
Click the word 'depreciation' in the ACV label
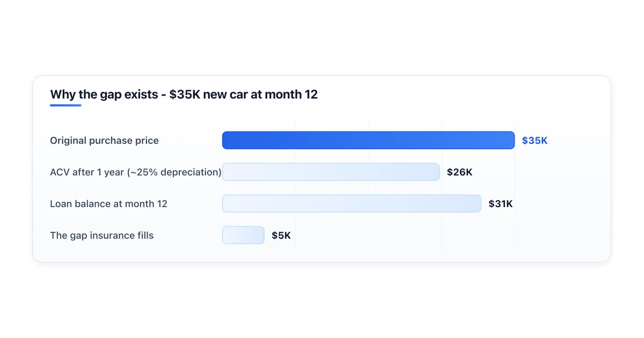point(190,172)
